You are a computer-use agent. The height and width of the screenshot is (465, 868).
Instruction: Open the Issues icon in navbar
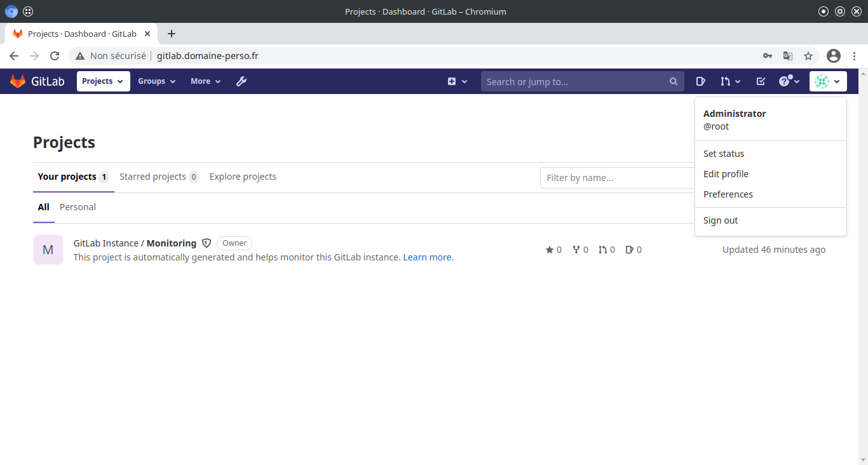[x=700, y=81]
